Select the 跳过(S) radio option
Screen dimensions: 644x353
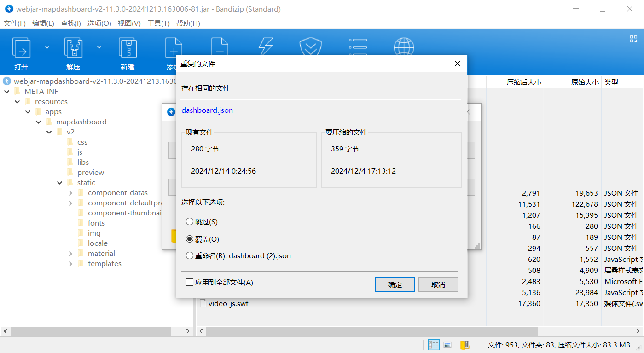pyautogui.click(x=190, y=221)
